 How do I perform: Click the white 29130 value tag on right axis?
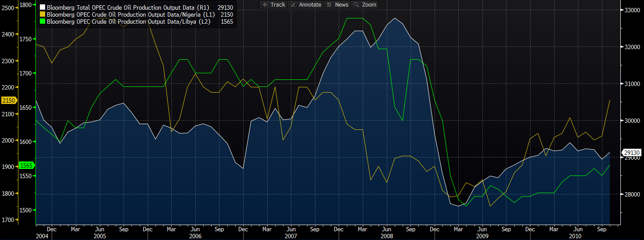pyautogui.click(x=632, y=153)
